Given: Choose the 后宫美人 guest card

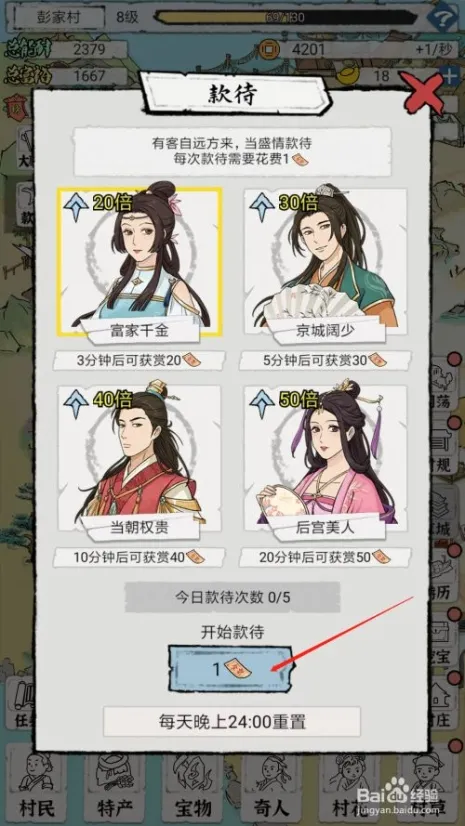Looking at the screenshot, I should click(325, 462).
